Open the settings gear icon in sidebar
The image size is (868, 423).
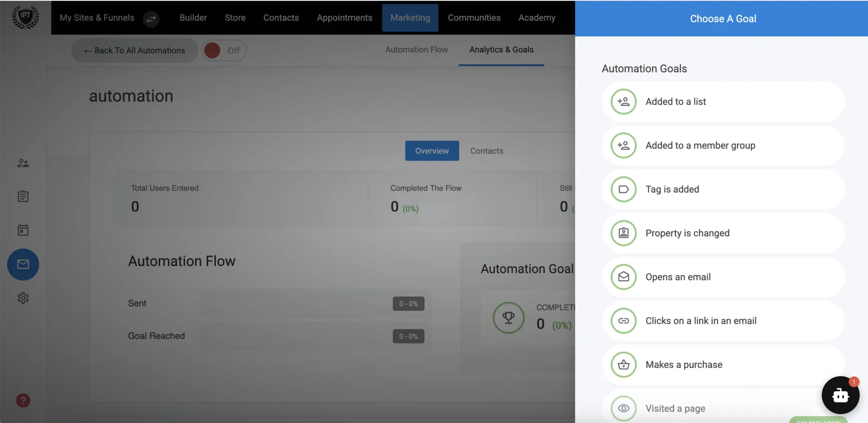pos(23,298)
